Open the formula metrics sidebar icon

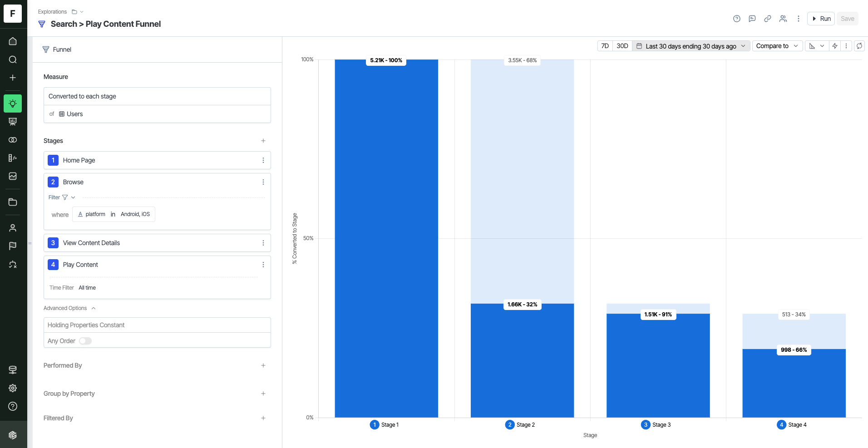pos(13,158)
